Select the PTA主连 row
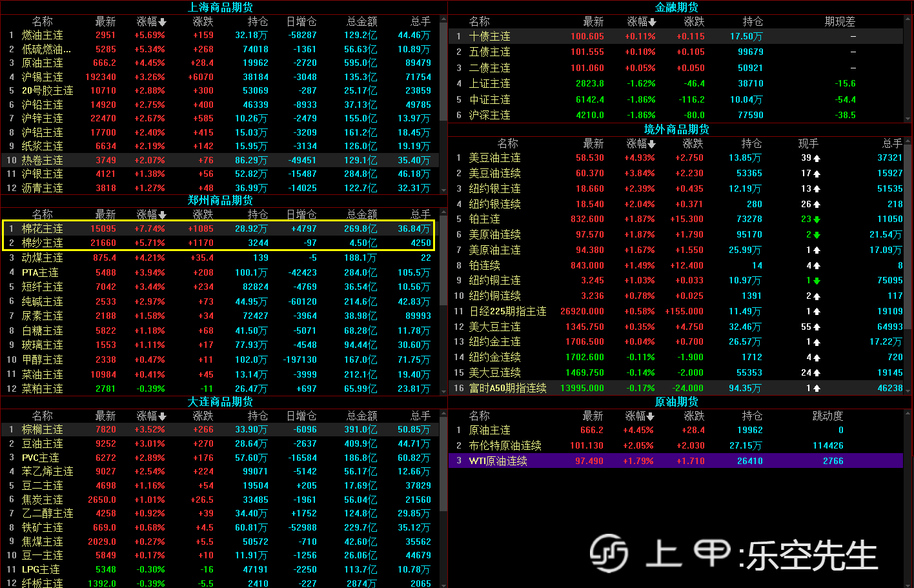 [x=220, y=272]
